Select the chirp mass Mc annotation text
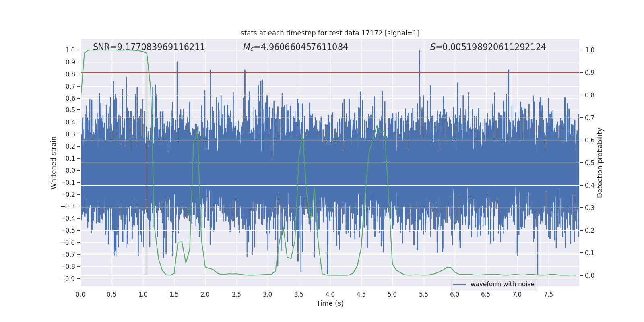The height and width of the screenshot is (322, 644). 295,47
